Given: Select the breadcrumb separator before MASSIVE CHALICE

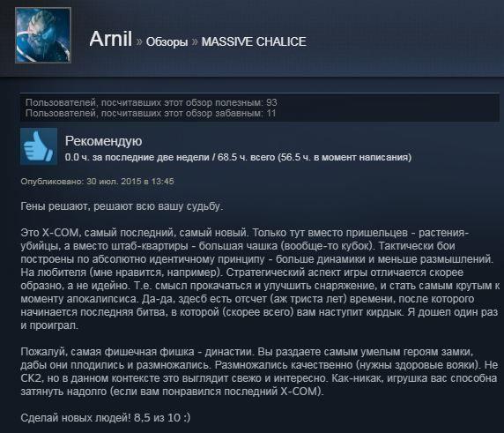Looking at the screenshot, I should [195, 41].
